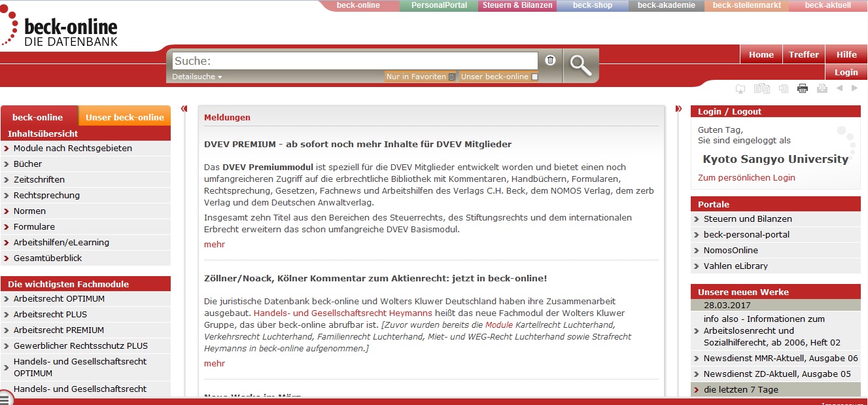Enable the Nur in Favoriten checkbox

(x=451, y=77)
